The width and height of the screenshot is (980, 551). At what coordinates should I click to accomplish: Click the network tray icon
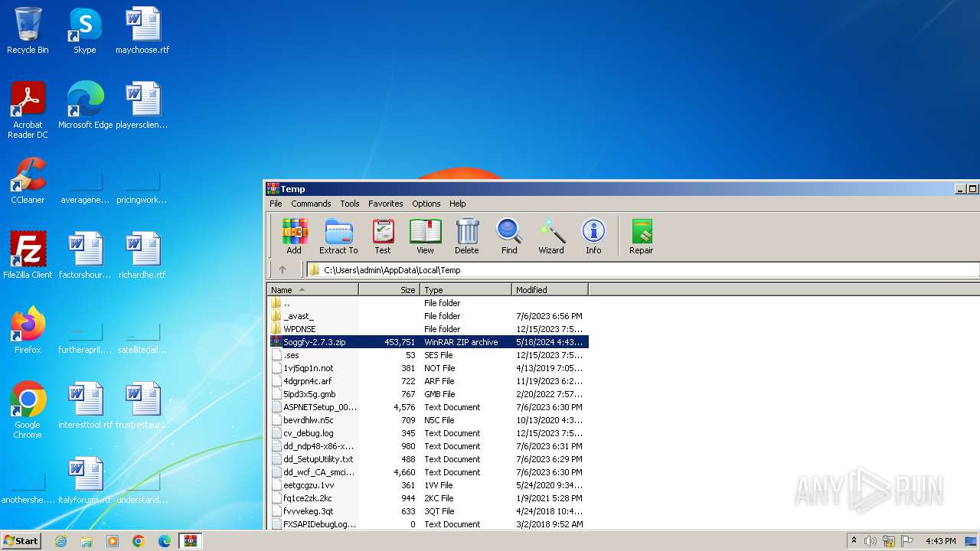888,541
